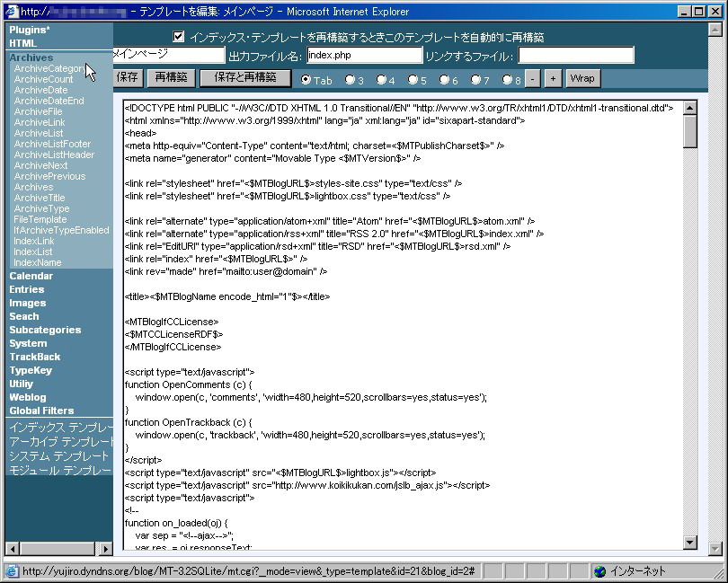
Task: Select the tab width 3 radio button
Action: pyautogui.click(x=350, y=79)
